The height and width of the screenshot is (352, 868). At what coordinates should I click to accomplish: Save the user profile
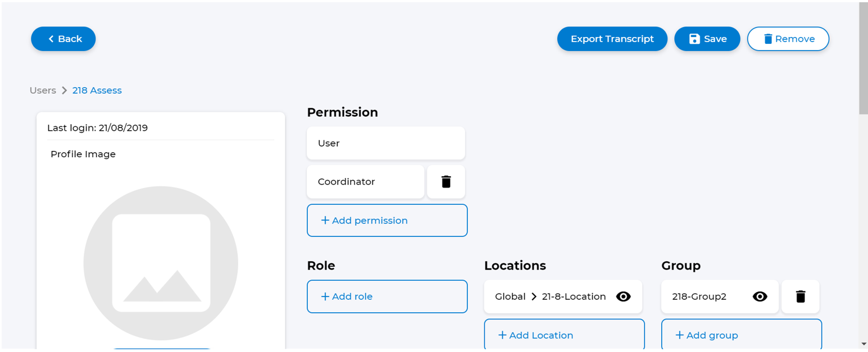[x=707, y=39]
